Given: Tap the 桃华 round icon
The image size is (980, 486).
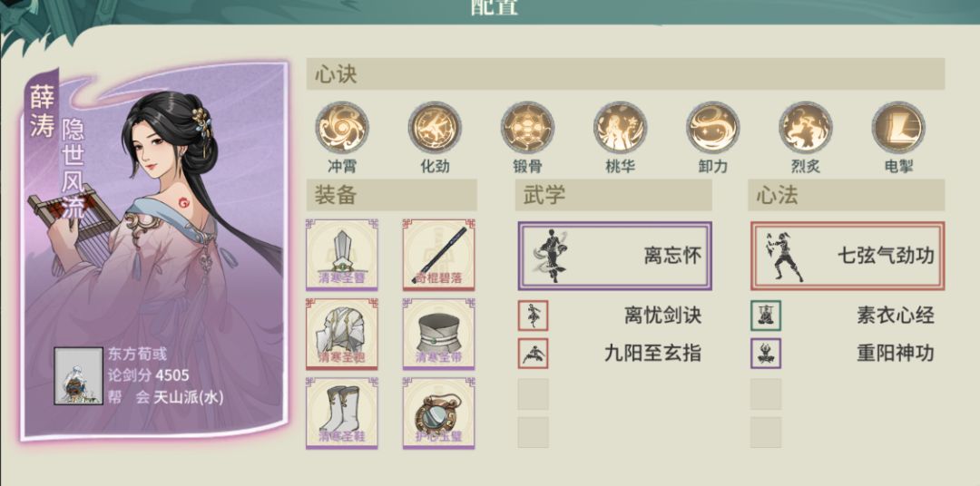Looking at the screenshot, I should pos(620,128).
